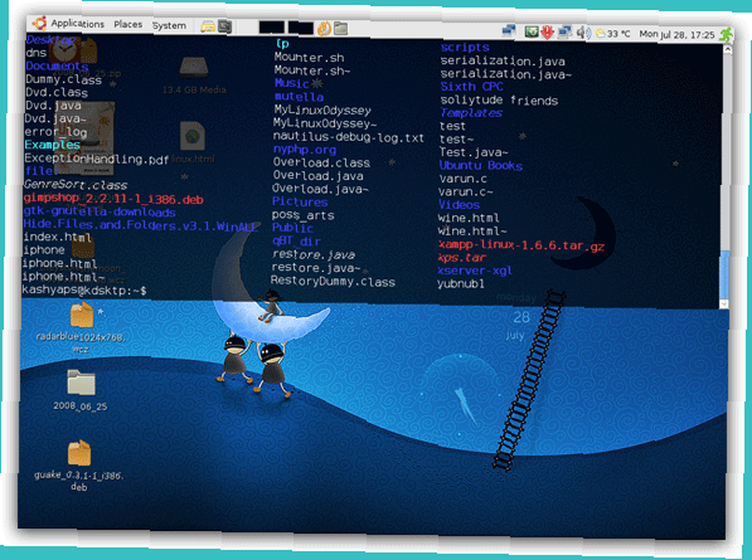Screen dimensions: 752x560
Task: Click the cyan 'Examples' entry in terminal
Action: tap(53, 145)
